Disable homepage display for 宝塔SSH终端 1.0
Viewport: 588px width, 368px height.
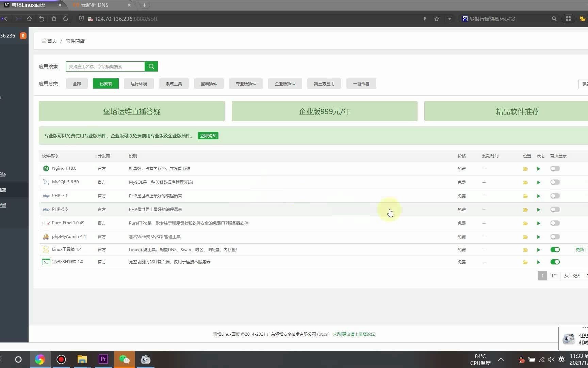pyautogui.click(x=555, y=262)
